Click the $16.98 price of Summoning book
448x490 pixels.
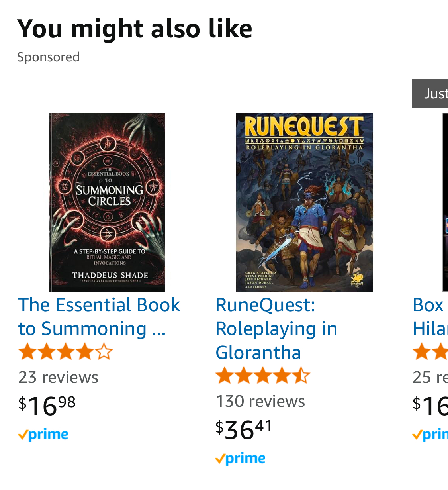(x=47, y=405)
